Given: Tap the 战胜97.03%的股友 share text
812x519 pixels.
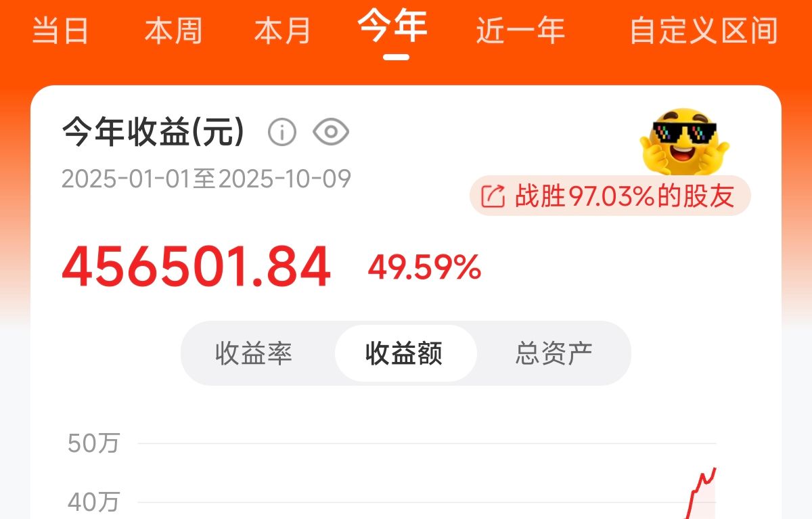Looking at the screenshot, I should point(625,196).
